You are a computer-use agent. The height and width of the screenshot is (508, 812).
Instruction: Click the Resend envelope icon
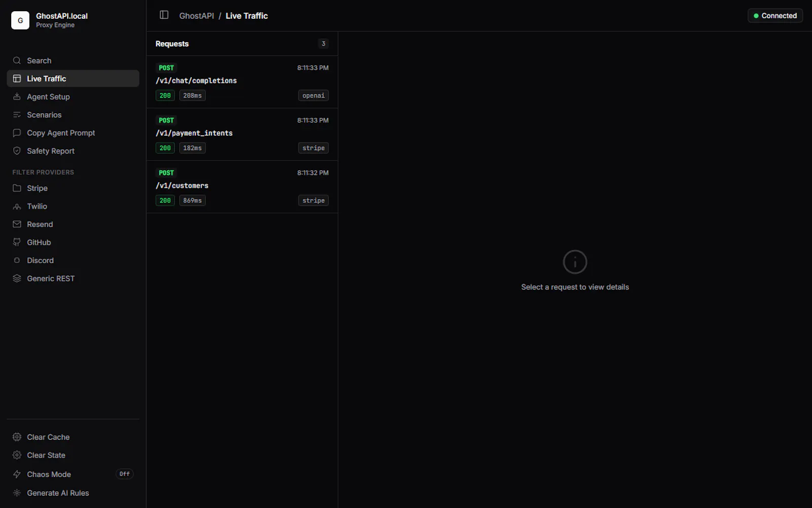click(x=17, y=224)
